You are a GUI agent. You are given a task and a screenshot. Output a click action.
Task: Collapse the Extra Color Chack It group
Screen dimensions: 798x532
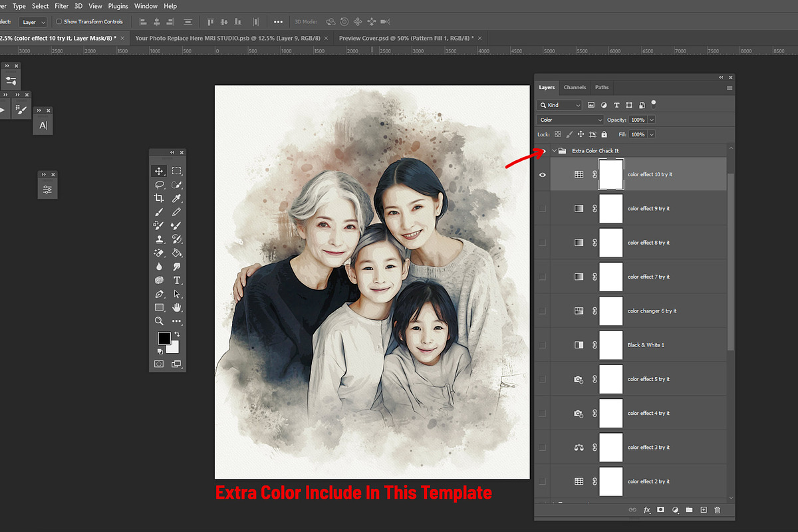tap(554, 151)
